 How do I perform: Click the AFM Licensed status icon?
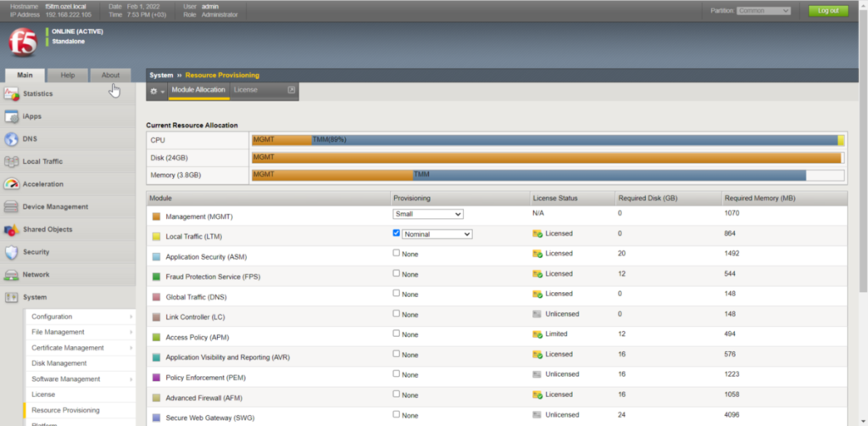click(537, 395)
